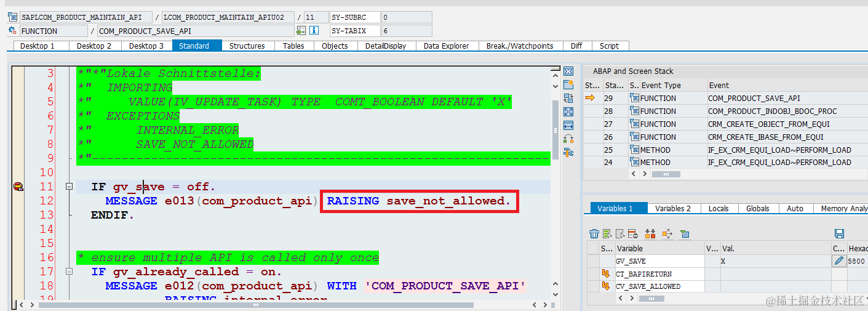Click the new tool icon beside the editor

568,85
